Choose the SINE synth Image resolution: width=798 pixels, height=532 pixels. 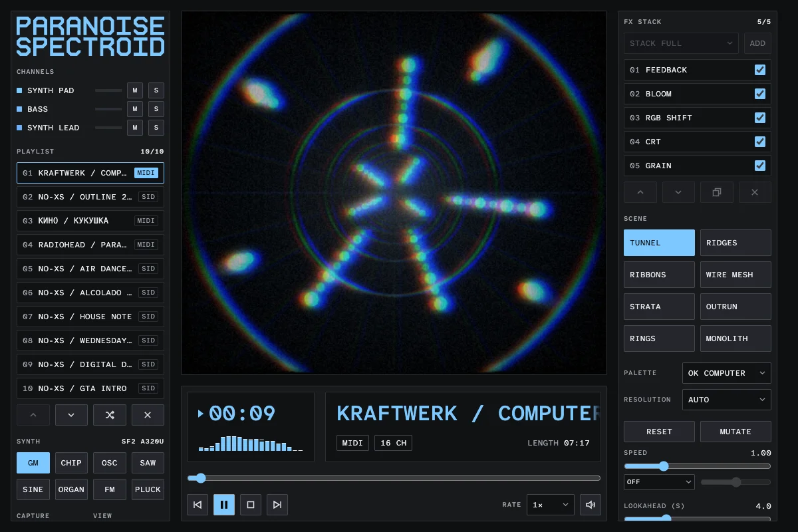(33, 489)
